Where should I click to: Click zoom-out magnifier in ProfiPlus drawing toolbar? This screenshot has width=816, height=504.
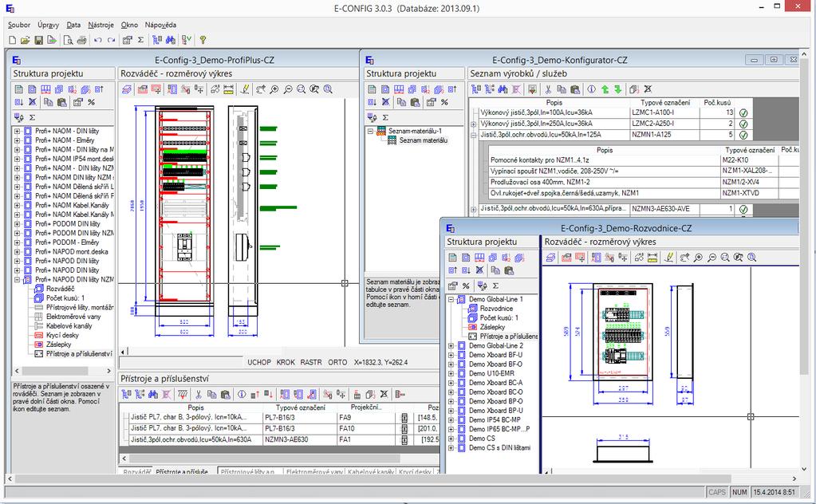[x=288, y=89]
